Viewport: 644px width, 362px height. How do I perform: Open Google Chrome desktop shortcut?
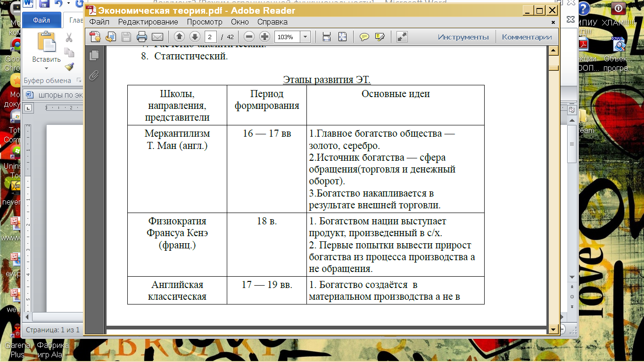click(x=14, y=55)
